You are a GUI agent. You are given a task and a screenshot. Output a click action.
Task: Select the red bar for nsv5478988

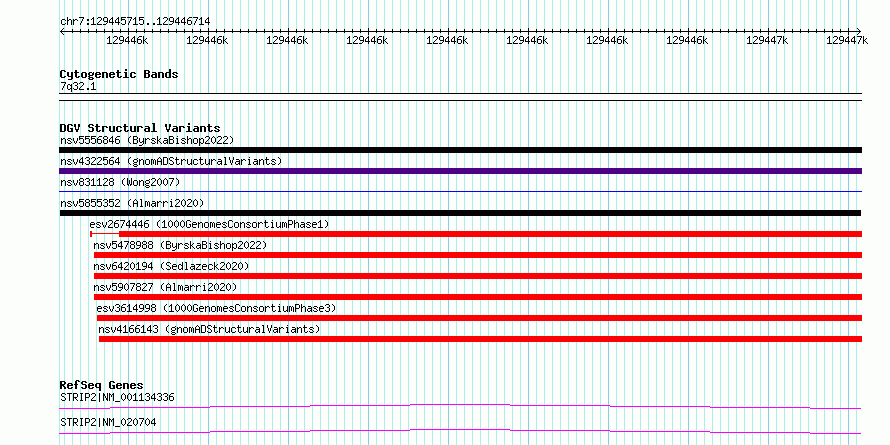(478, 255)
